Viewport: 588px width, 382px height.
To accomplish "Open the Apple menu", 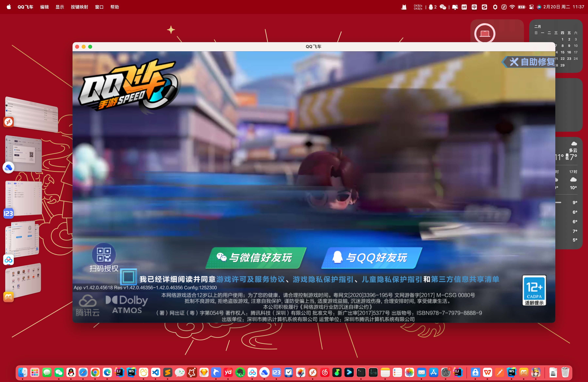I will pos(9,7).
